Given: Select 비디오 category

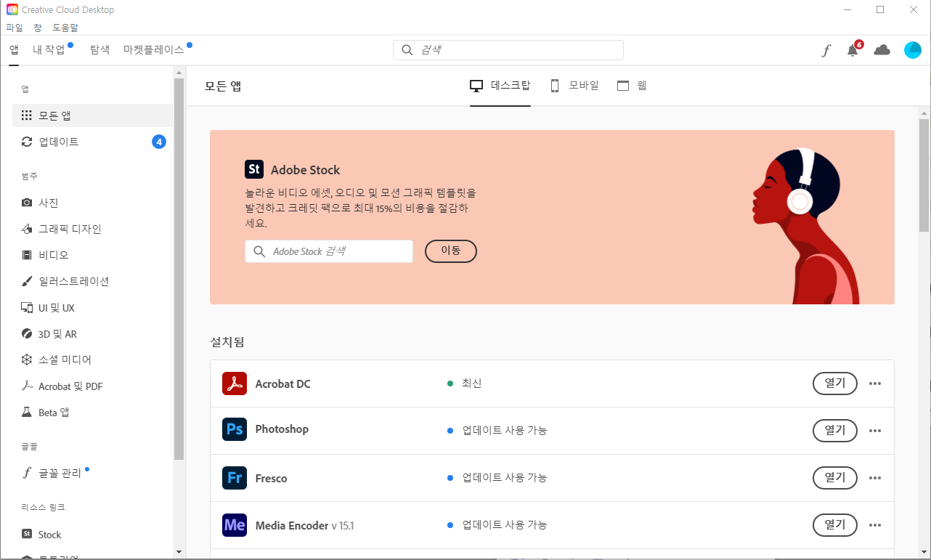Looking at the screenshot, I should coord(92,255).
